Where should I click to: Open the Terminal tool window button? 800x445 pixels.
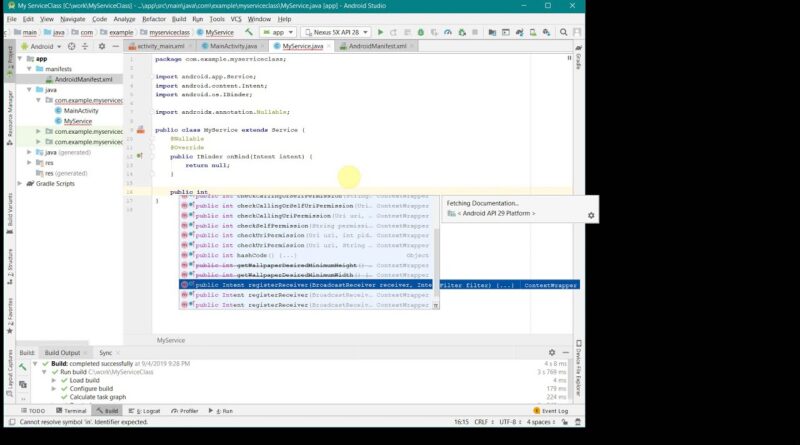pos(71,411)
